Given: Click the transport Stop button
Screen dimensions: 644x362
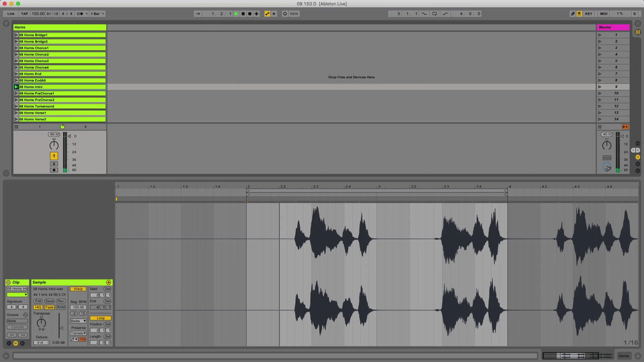Looking at the screenshot, I should 243,13.
